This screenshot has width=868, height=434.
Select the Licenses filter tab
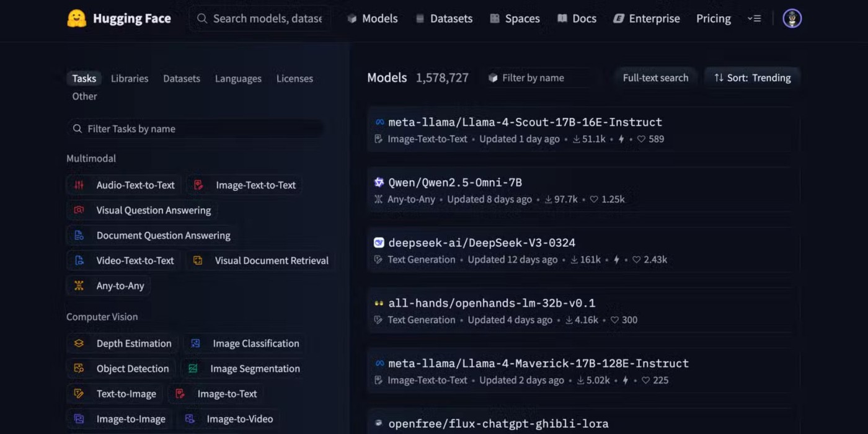[x=294, y=79]
